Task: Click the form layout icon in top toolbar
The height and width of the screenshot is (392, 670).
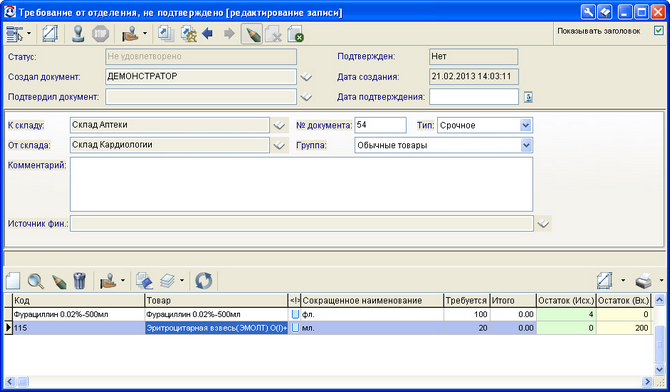Action: (x=14, y=34)
